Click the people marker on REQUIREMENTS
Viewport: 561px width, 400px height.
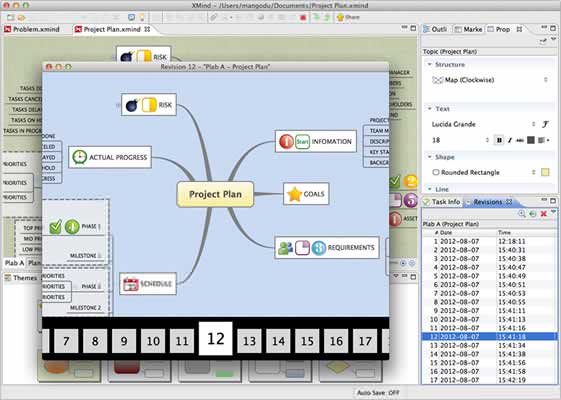pos(286,248)
